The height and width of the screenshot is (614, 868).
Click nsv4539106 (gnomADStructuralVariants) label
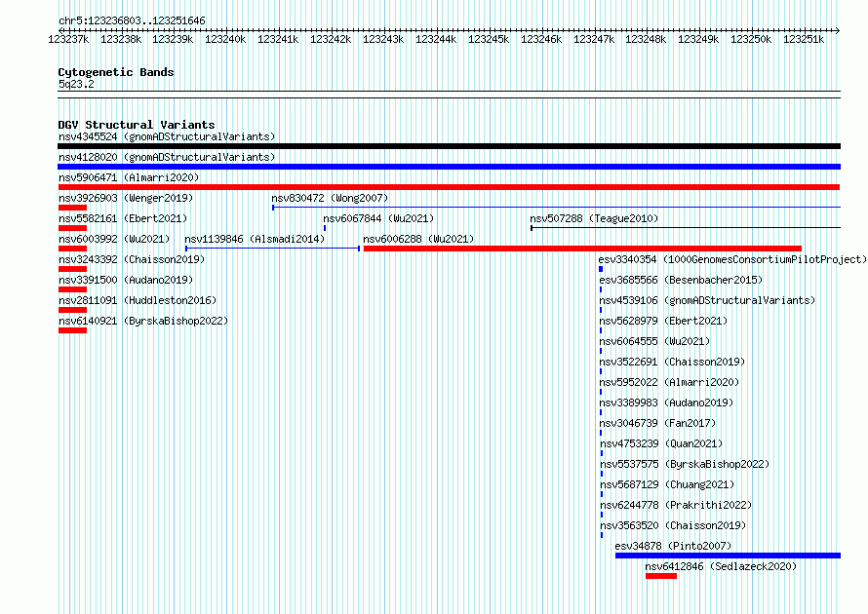click(x=707, y=300)
